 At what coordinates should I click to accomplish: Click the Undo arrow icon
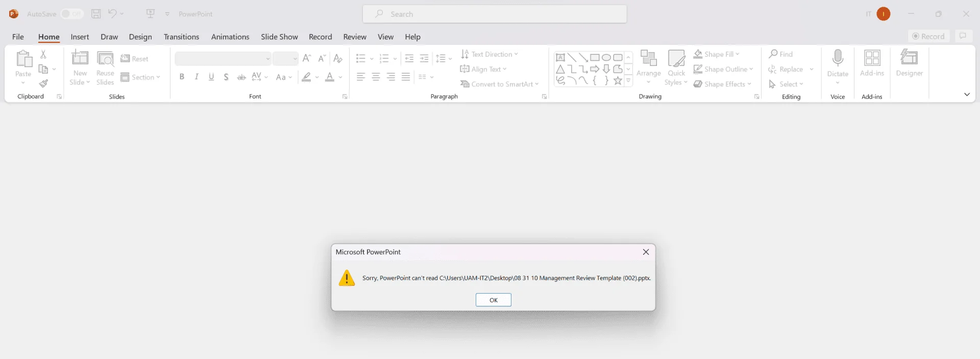click(x=112, y=14)
